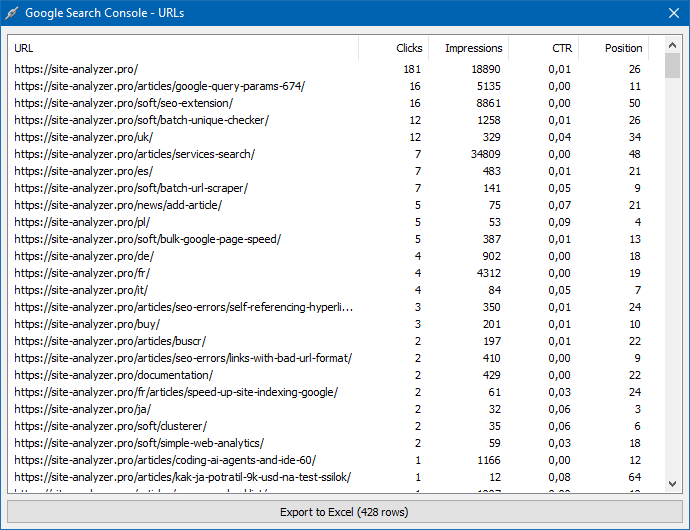Select the articles/services-search/ URL row

click(327, 154)
